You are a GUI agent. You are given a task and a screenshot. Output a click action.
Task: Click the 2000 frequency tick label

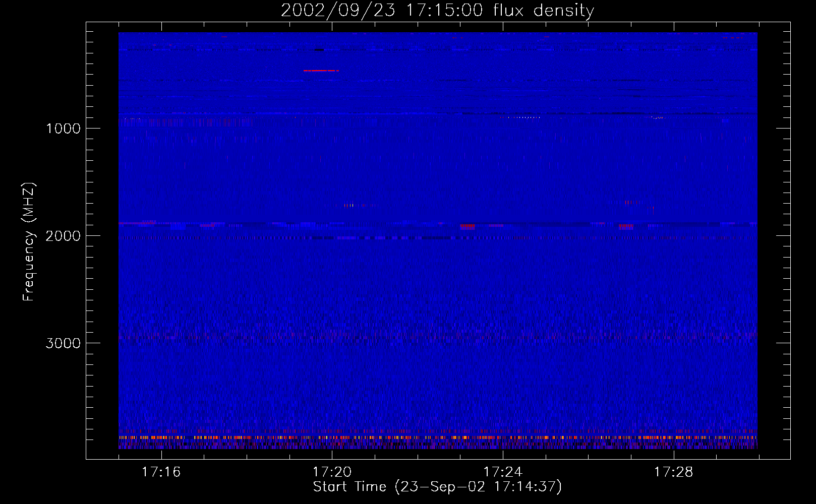point(63,236)
